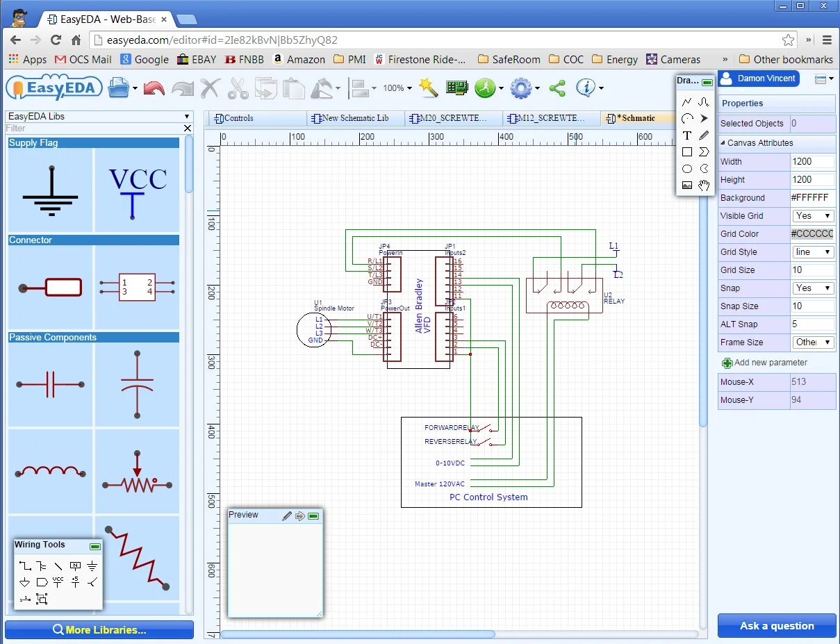This screenshot has height=644, width=840.
Task: Click the More Libraries button
Action: [99, 630]
